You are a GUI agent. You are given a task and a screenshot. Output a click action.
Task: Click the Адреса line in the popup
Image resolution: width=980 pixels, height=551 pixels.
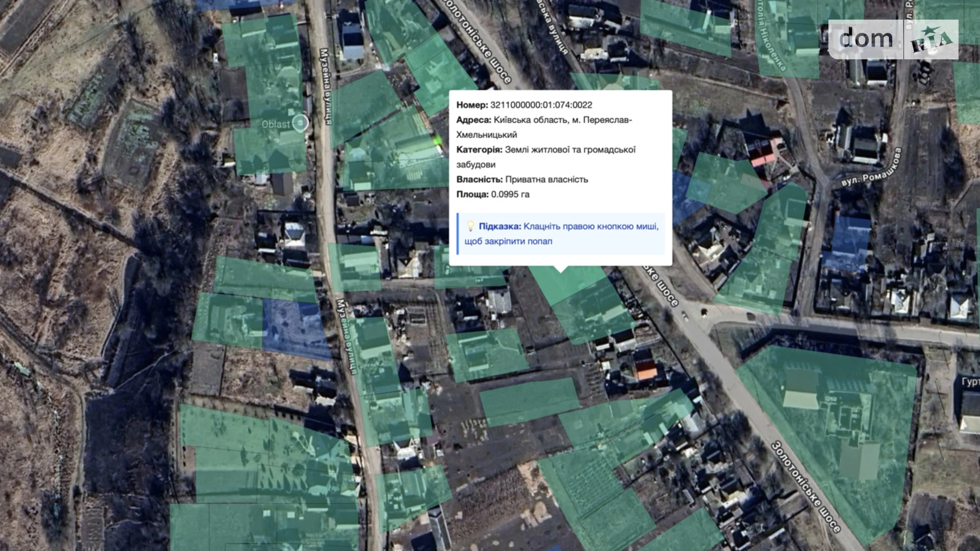tap(544, 127)
